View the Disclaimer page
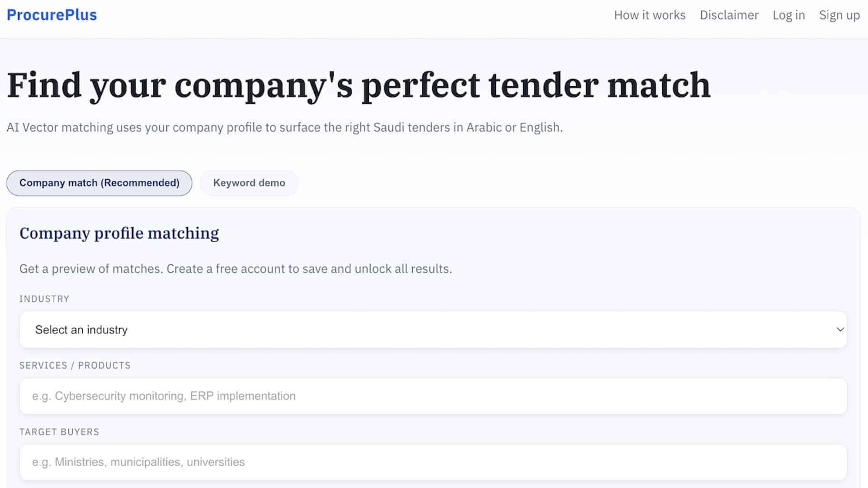The image size is (868, 488). pos(729,15)
